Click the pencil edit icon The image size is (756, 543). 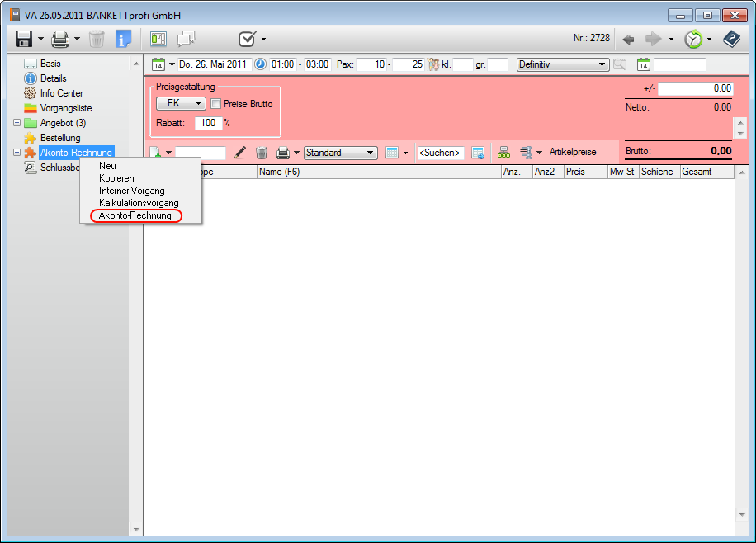pyautogui.click(x=240, y=153)
